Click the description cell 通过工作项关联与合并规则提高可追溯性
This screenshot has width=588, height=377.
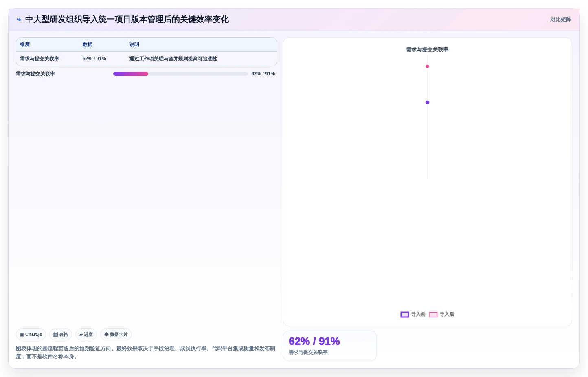point(173,59)
